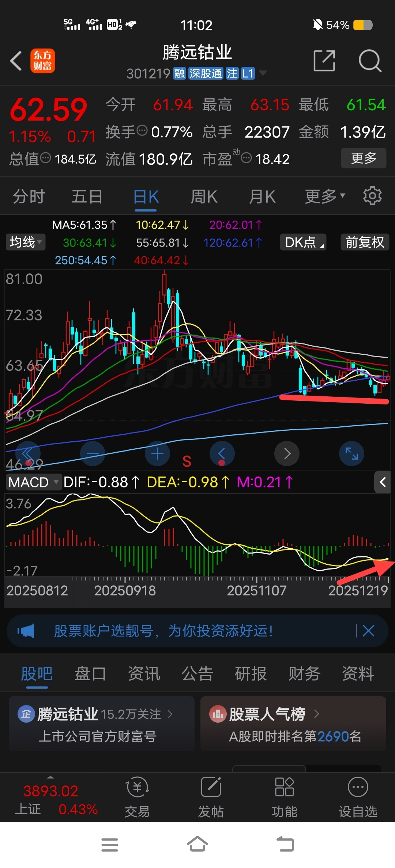Zoom in the chart with plus button
The image size is (395, 868).
point(157,453)
